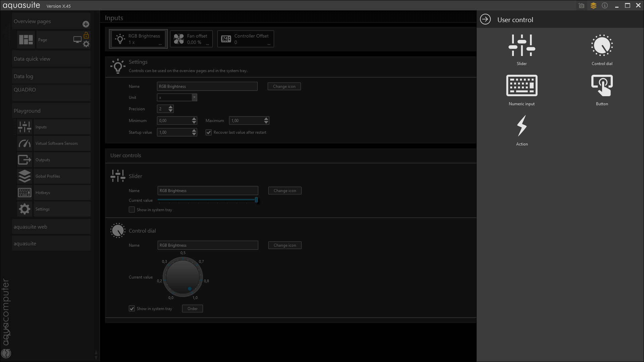Click the screenshot camera icon in title bar
The width and height of the screenshot is (644, 362).
coord(582,6)
